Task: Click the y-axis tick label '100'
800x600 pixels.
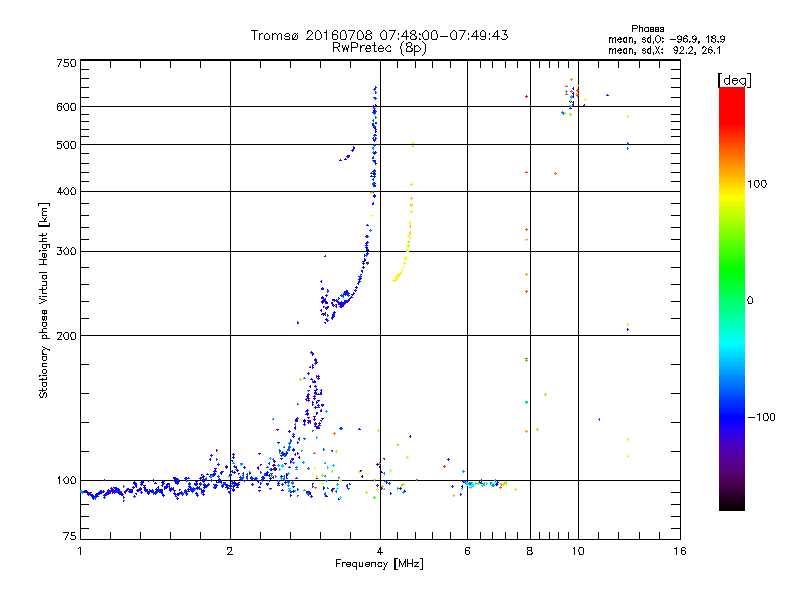Action: coord(67,480)
